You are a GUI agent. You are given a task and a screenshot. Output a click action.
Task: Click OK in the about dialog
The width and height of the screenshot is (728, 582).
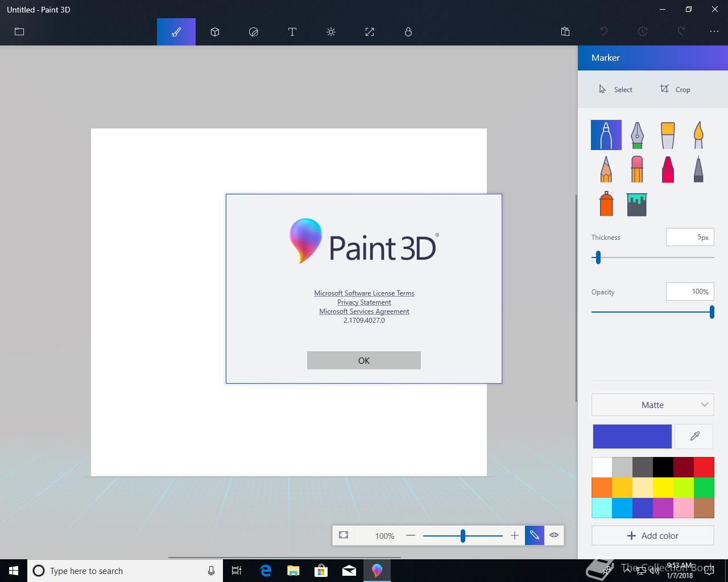click(364, 360)
